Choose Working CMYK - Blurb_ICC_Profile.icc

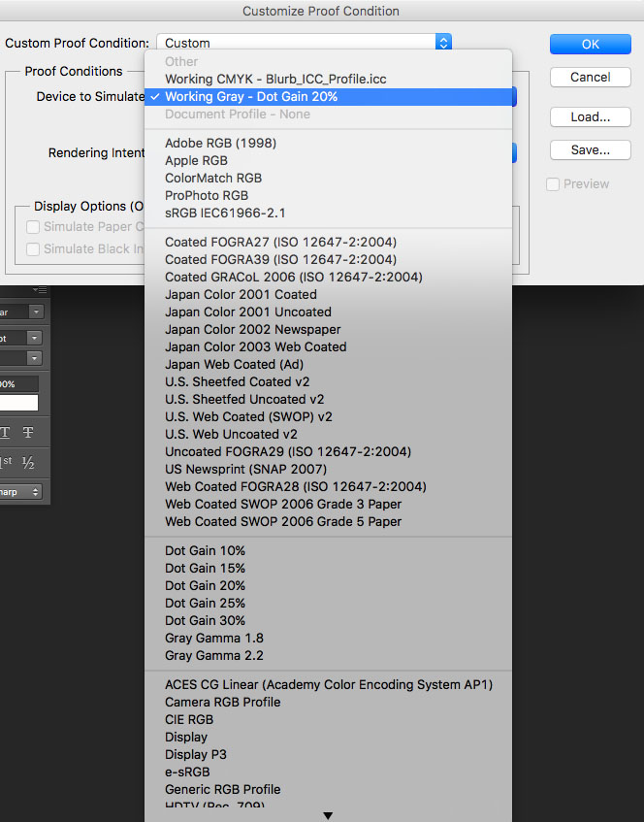coord(274,80)
